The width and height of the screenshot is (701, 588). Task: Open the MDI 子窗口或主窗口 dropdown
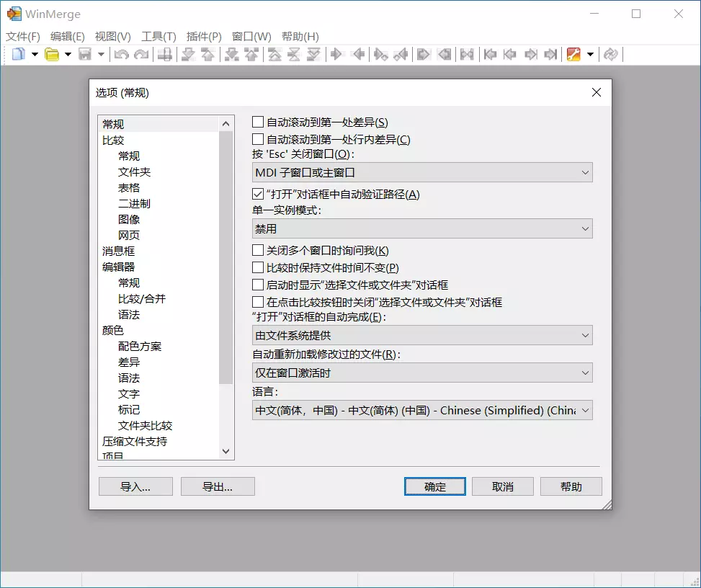pyautogui.click(x=422, y=172)
